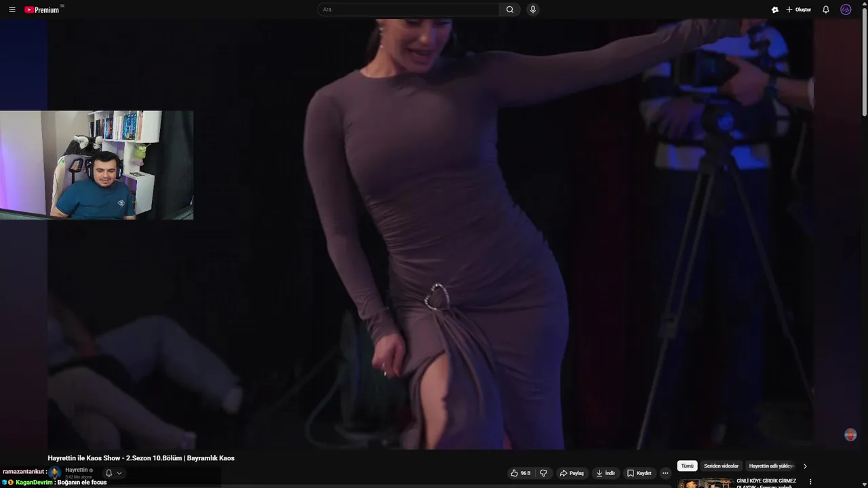Show next filter chips arrow
The image size is (868, 488).
805,466
